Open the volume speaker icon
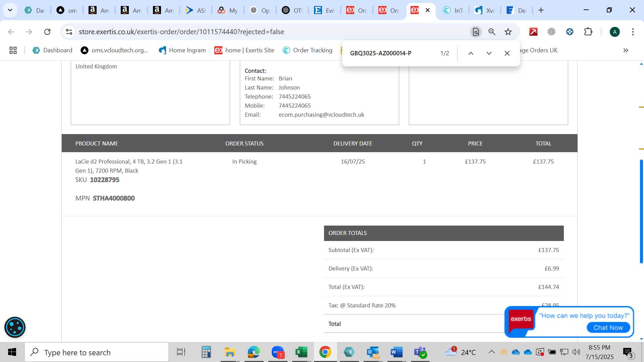This screenshot has width=644, height=362. pyautogui.click(x=576, y=352)
